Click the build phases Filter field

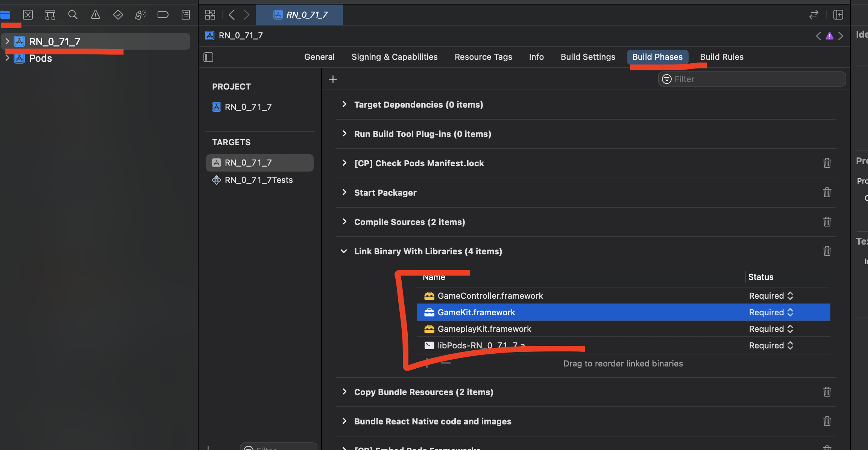tap(752, 79)
